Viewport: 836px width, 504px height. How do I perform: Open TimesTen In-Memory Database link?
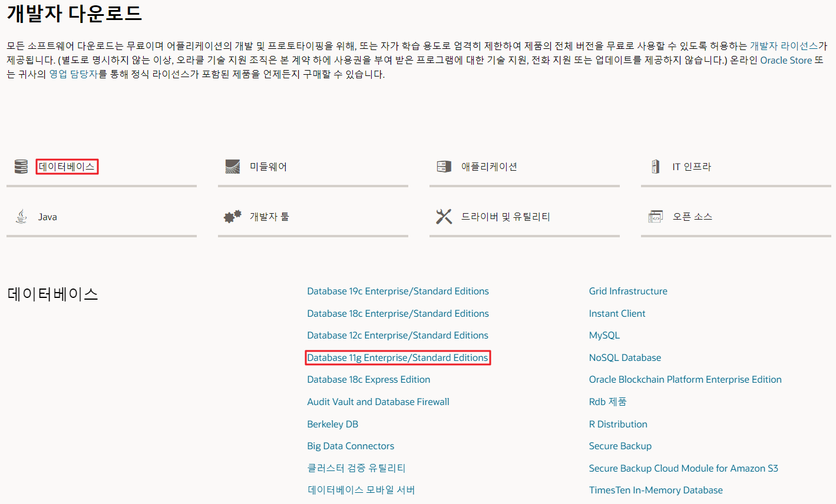[656, 490]
